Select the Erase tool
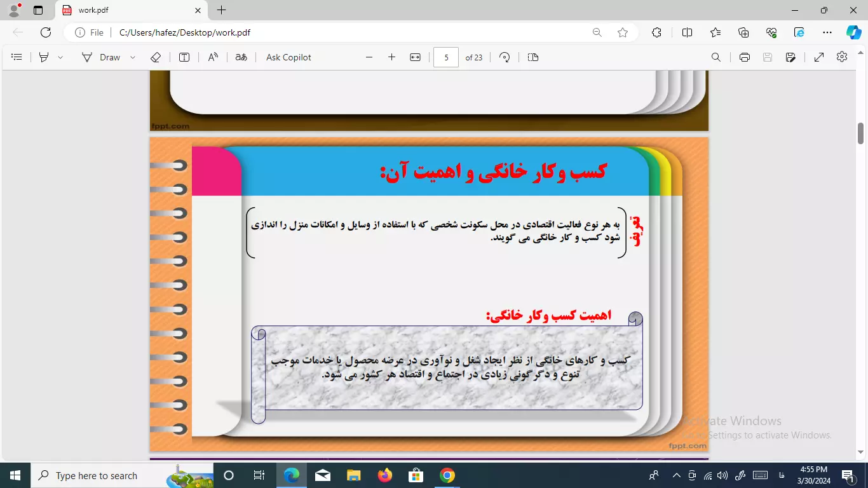Viewport: 868px width, 488px height. (156, 57)
